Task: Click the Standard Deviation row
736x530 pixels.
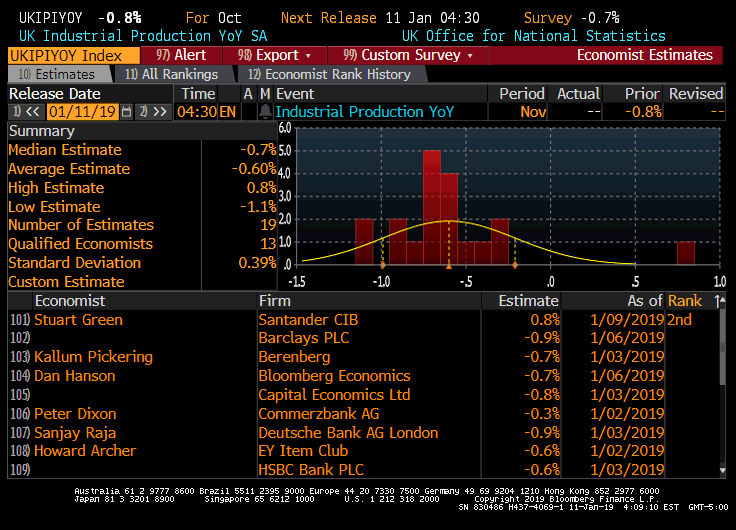Action: point(142,263)
